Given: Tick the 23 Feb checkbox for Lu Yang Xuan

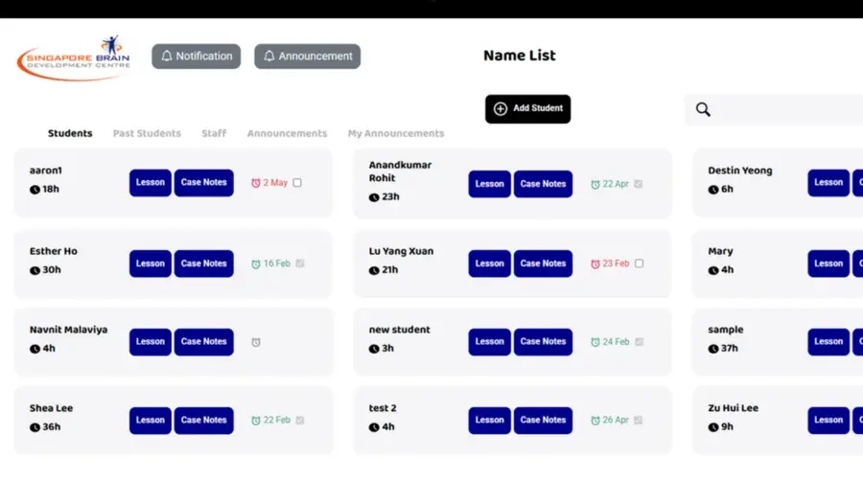Looking at the screenshot, I should (x=639, y=263).
